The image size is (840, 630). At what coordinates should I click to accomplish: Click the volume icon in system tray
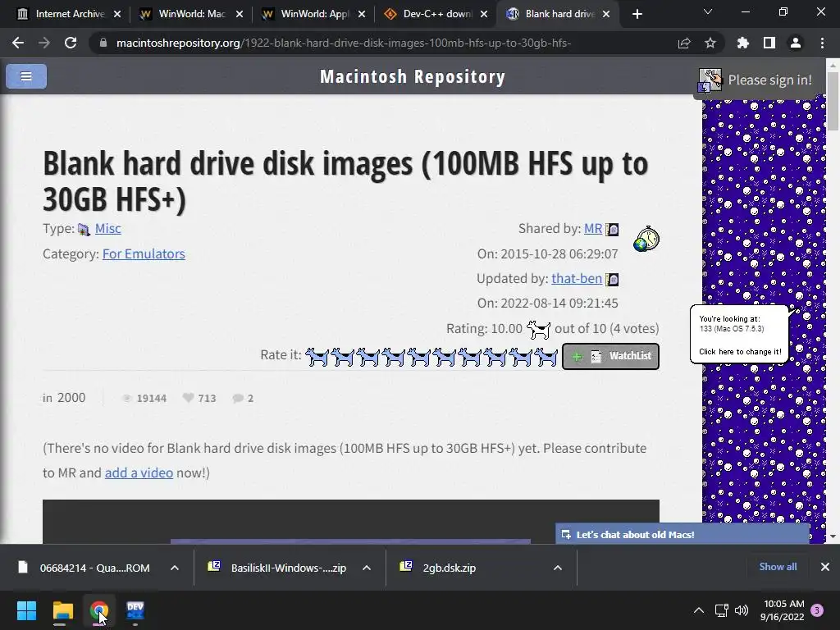point(742,610)
